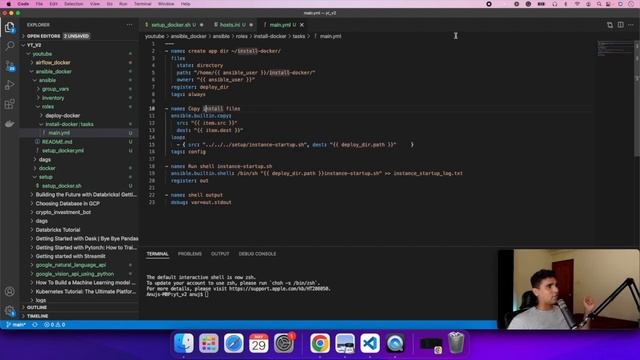
Task: Open the Accounts menu icon
Action: [10, 291]
